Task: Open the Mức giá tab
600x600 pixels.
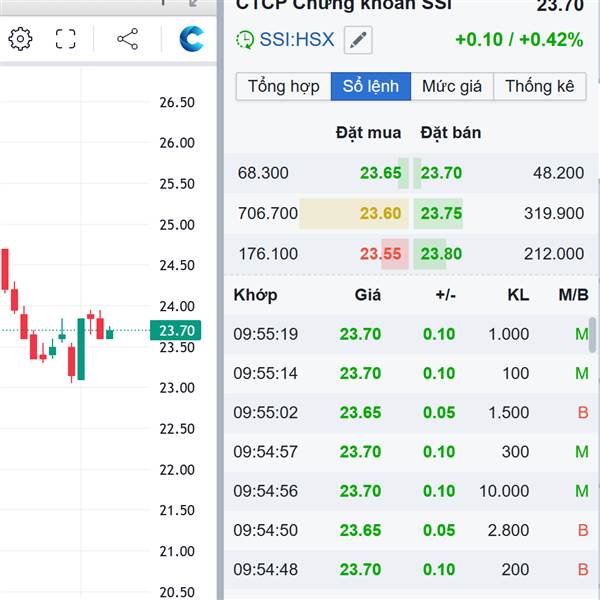Action: pyautogui.click(x=452, y=86)
